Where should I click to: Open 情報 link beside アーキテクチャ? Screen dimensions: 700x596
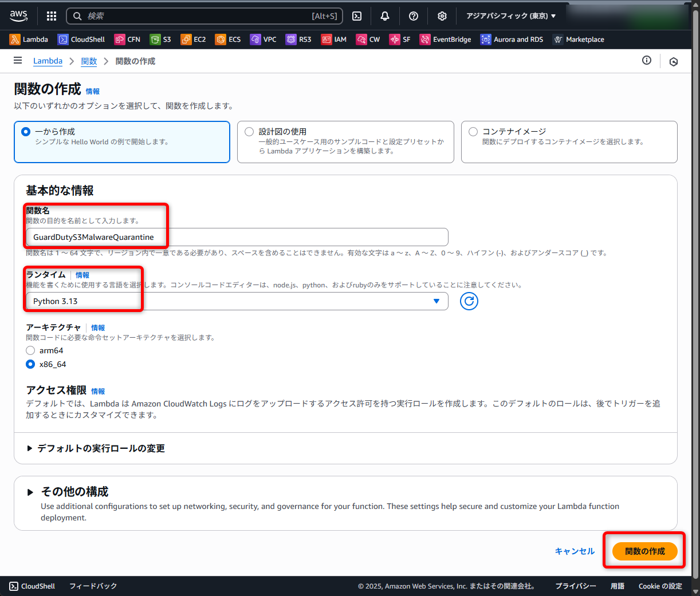tap(98, 328)
